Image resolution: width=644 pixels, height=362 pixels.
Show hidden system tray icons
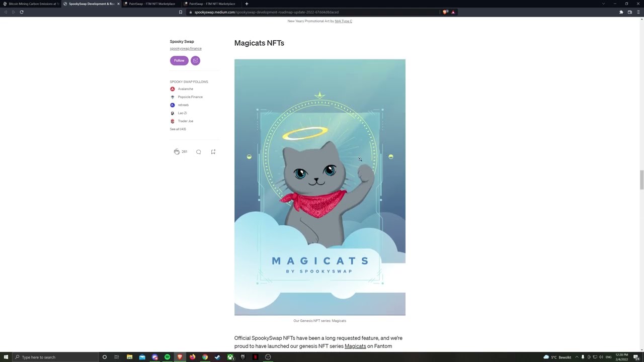pos(577,357)
